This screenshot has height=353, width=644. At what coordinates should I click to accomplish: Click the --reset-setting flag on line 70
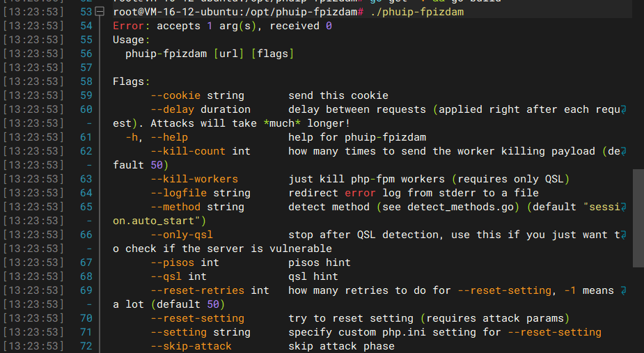[197, 318]
